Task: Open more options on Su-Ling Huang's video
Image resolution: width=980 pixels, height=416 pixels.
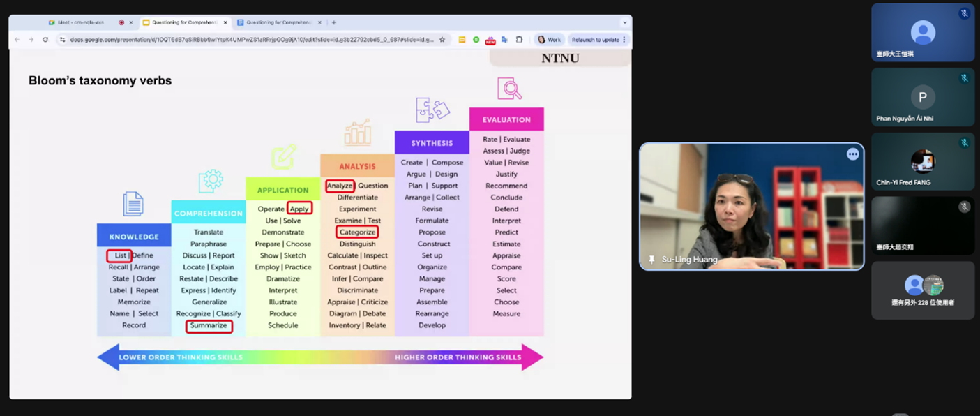Action: click(852, 154)
